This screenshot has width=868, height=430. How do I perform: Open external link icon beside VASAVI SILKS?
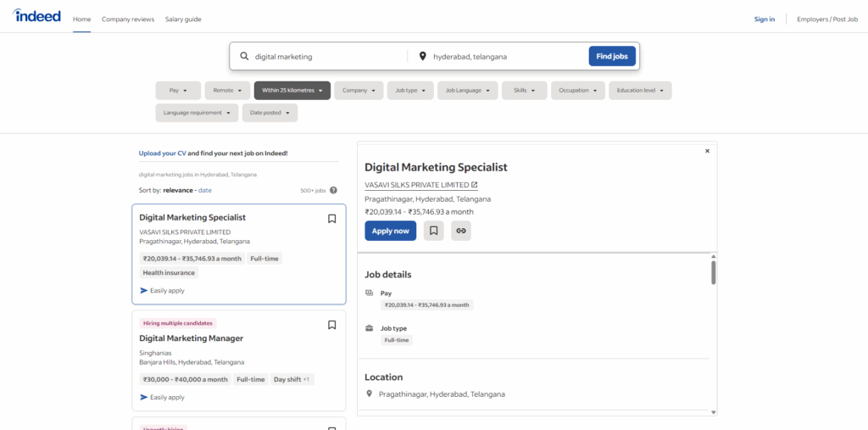pos(474,185)
